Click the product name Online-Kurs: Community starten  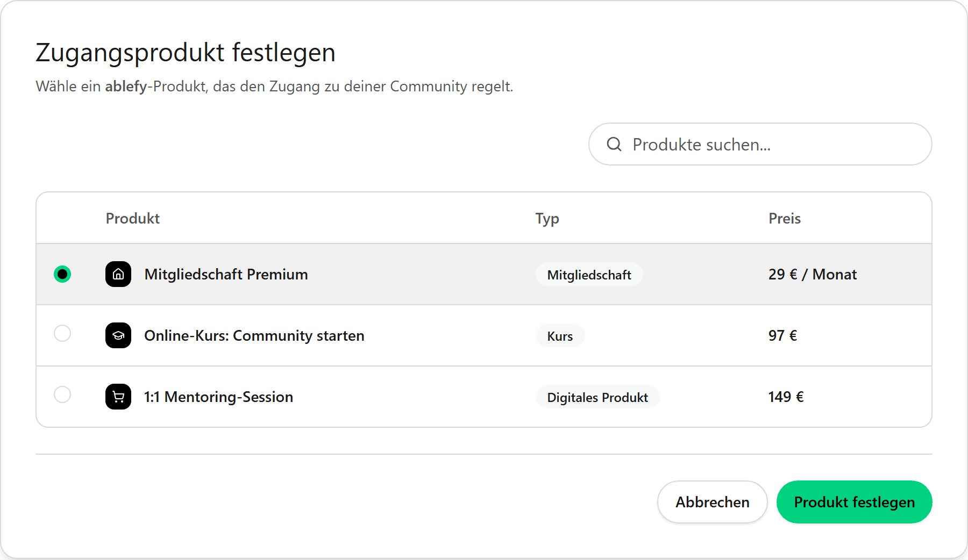click(x=254, y=335)
